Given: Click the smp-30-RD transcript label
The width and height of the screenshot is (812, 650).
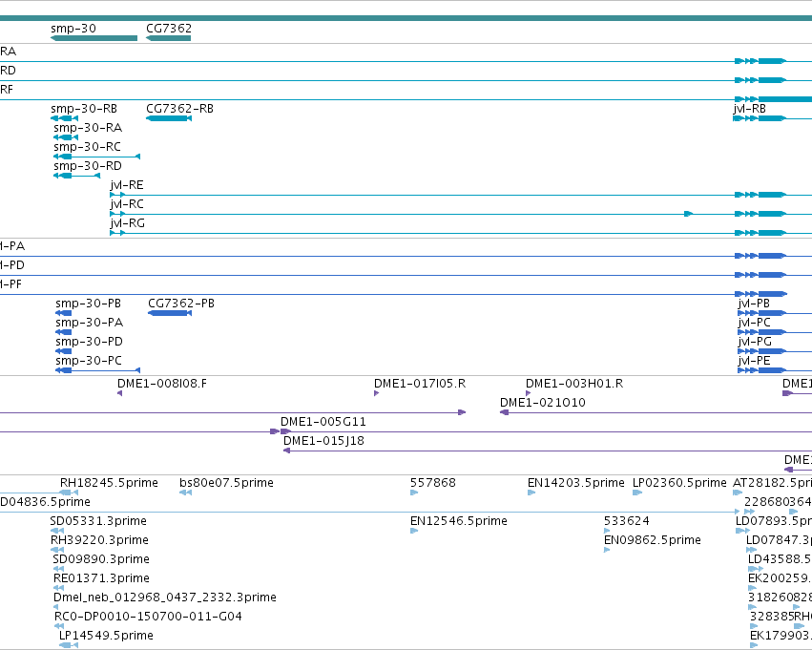Looking at the screenshot, I should click(x=88, y=166).
